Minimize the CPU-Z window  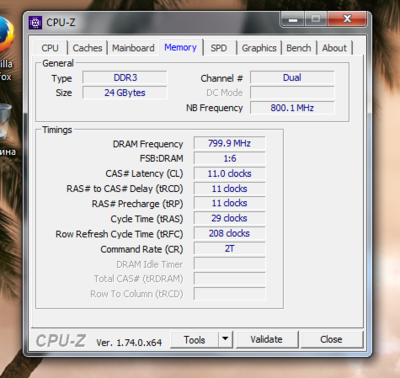tap(293, 19)
